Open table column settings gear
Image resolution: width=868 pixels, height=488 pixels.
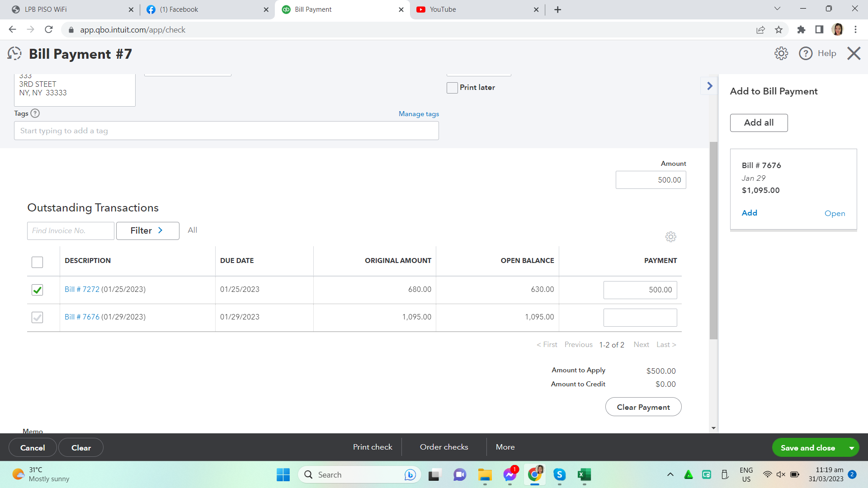click(x=670, y=237)
